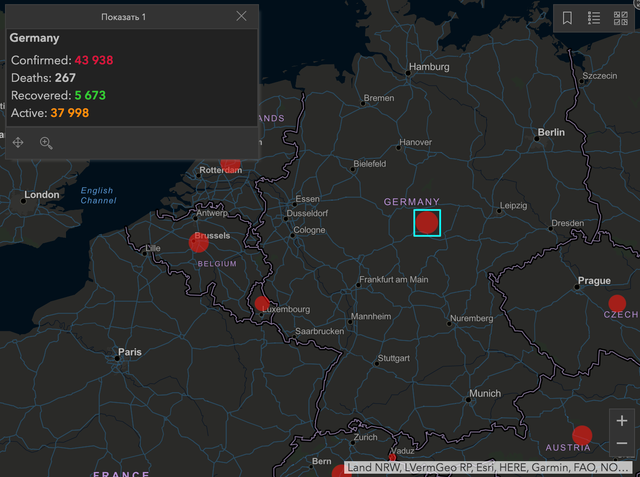Click the red marker near Luxembourg
640x477 pixels.
262,304
